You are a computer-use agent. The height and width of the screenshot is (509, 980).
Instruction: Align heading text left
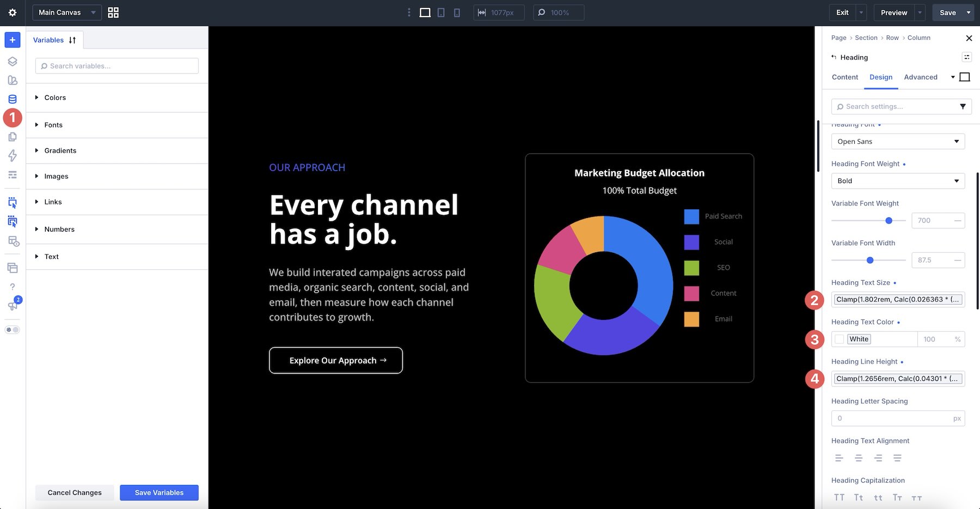839,458
